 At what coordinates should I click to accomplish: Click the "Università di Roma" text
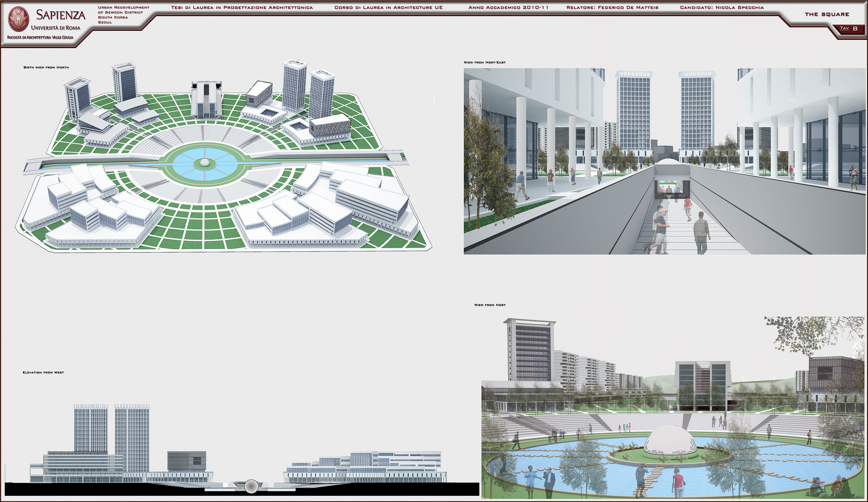(x=56, y=28)
